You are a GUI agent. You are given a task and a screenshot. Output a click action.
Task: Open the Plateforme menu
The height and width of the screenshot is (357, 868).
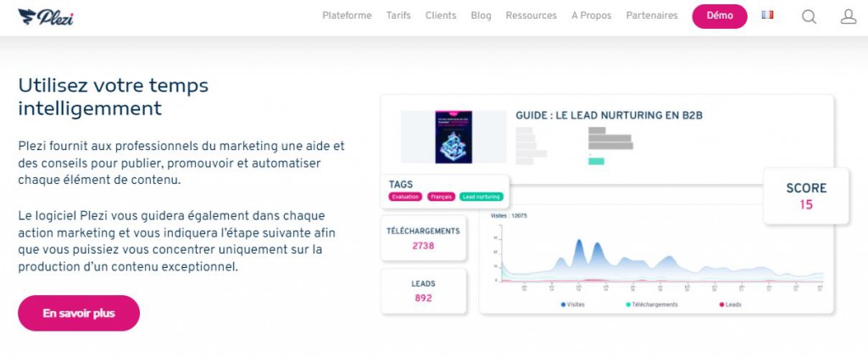point(347,15)
